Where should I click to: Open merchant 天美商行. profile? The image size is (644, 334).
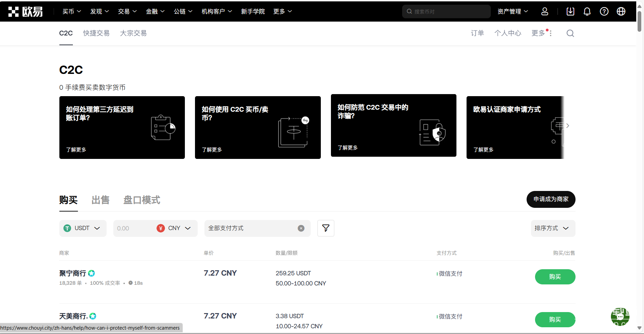pos(74,316)
